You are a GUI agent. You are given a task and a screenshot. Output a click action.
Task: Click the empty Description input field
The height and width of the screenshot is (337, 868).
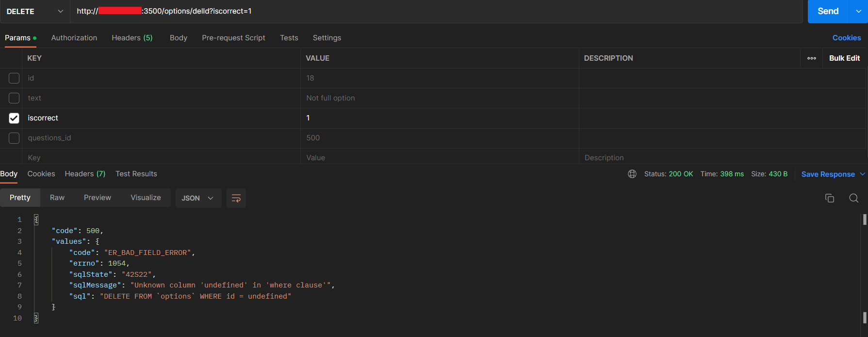tap(723, 158)
